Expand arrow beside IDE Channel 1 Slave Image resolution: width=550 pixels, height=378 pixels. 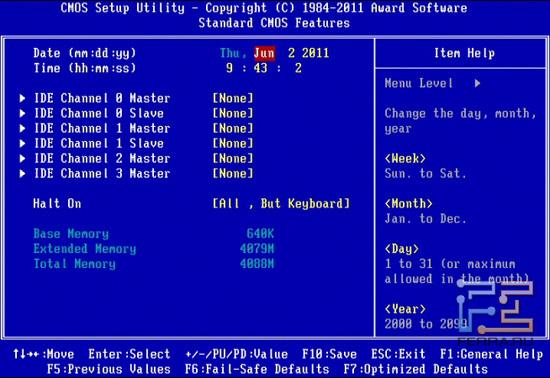click(x=22, y=143)
